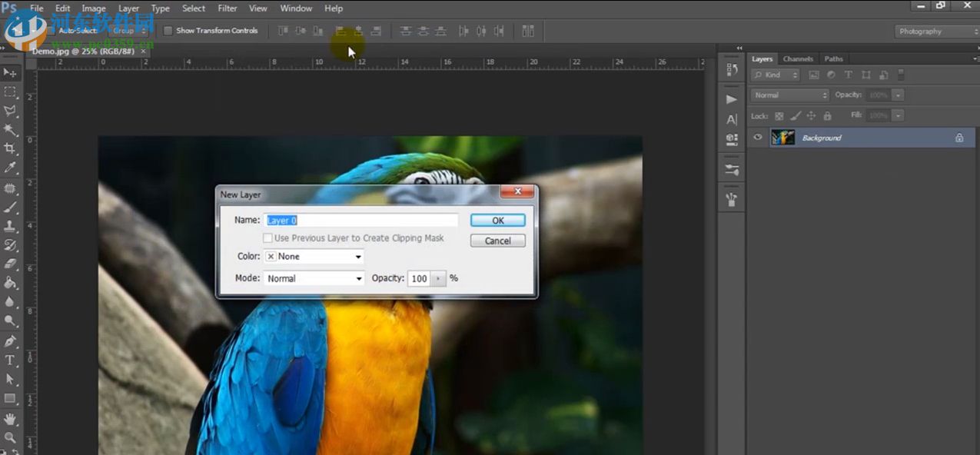Open the Photography workspace dropdown
980x455 pixels.
[x=936, y=32]
